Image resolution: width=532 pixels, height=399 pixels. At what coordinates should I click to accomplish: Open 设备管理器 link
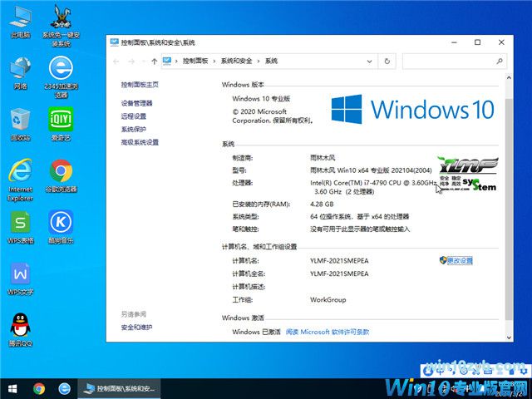click(136, 103)
